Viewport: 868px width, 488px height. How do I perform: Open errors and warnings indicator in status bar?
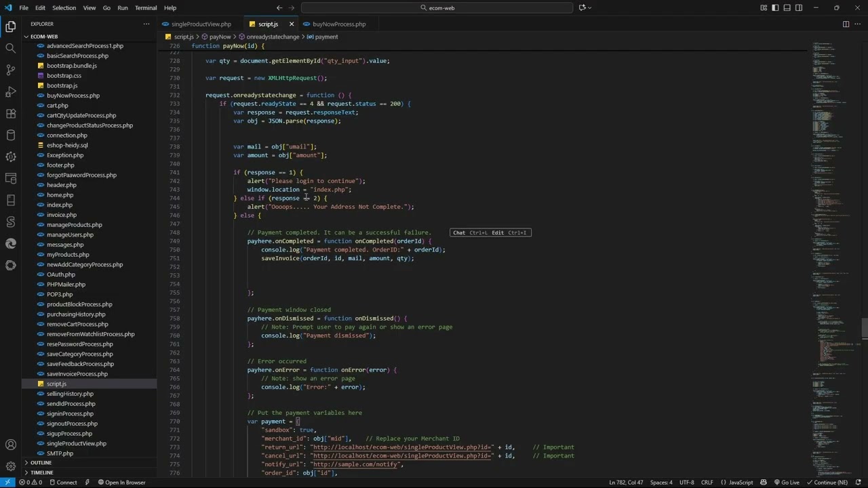(x=31, y=483)
